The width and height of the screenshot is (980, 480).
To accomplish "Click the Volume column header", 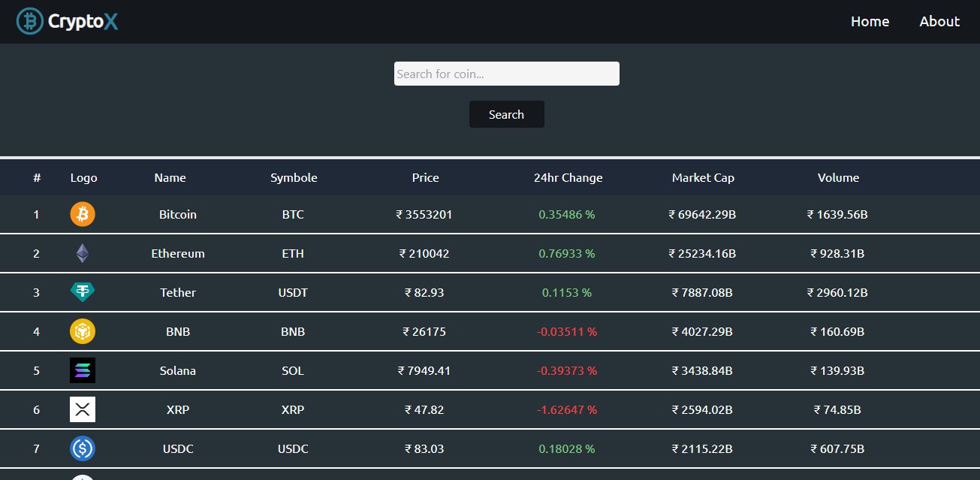I will tap(838, 177).
